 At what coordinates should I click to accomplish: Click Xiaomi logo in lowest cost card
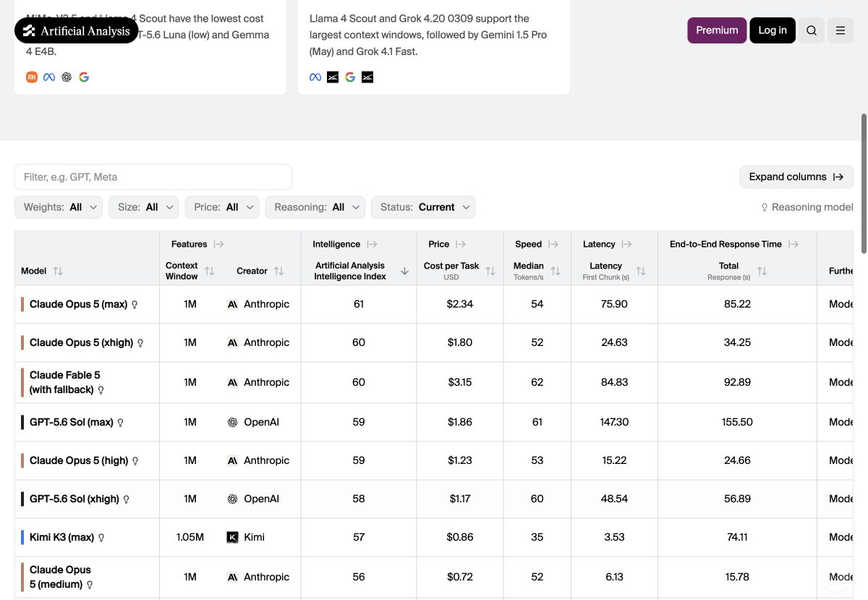[x=32, y=77]
